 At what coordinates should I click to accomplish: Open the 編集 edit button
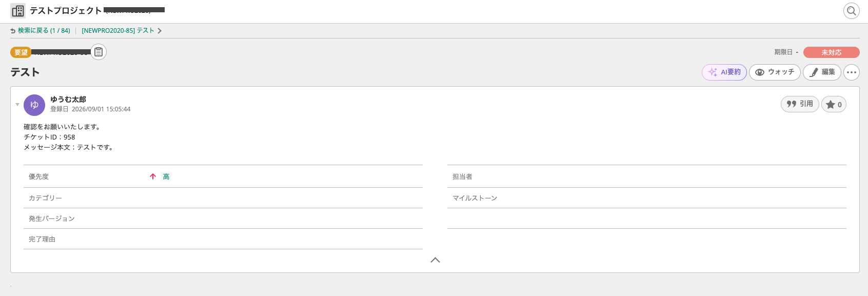tap(822, 72)
